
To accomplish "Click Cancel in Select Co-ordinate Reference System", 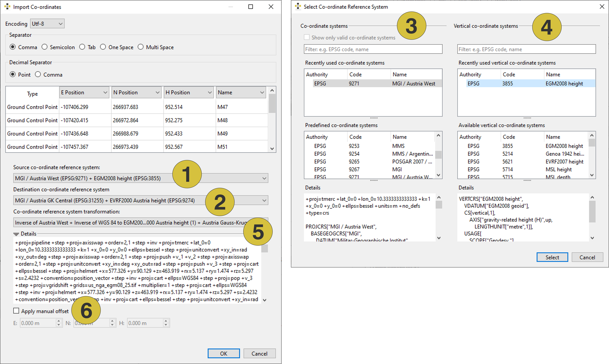I will pyautogui.click(x=587, y=257).
